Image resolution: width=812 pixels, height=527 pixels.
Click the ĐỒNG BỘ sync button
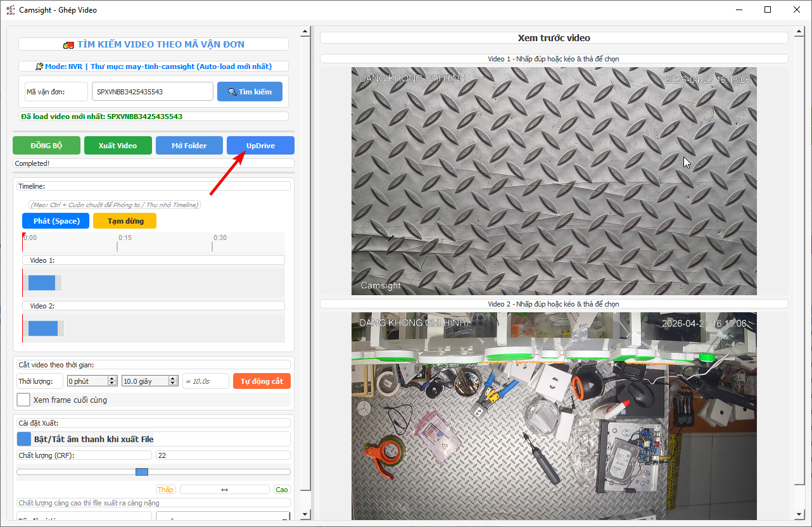click(x=46, y=146)
